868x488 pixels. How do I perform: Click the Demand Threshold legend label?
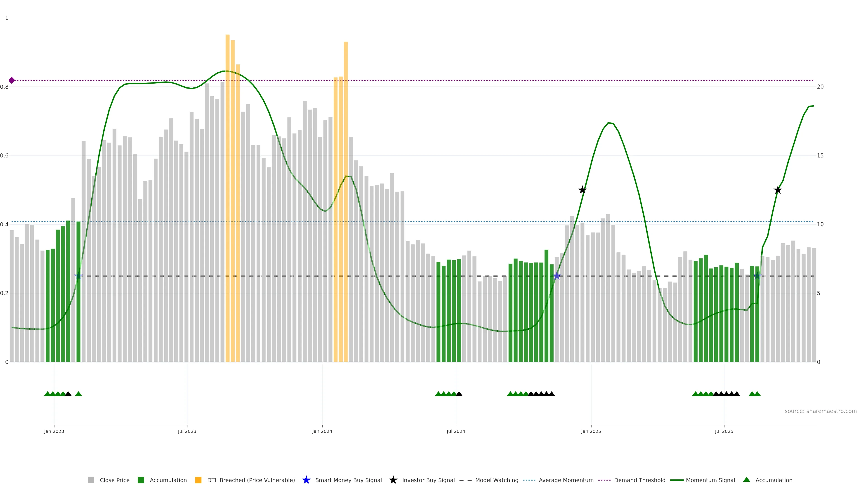[x=639, y=480]
